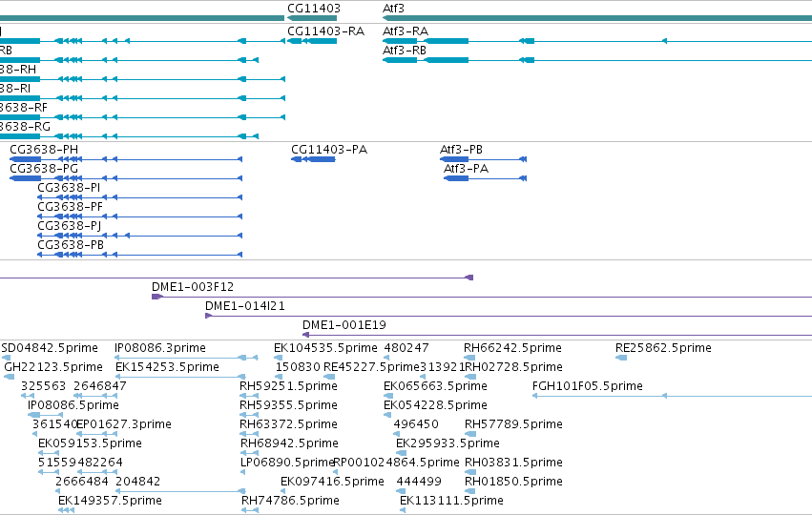The image size is (812, 515).
Task: Click the Atf3-RA transcript label
Action: (405, 31)
